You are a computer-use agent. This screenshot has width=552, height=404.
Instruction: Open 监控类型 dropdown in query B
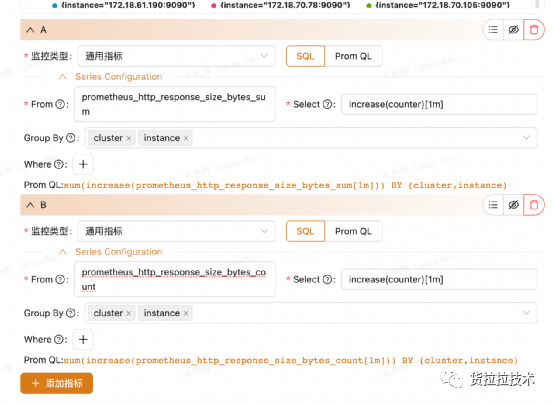[176, 231]
